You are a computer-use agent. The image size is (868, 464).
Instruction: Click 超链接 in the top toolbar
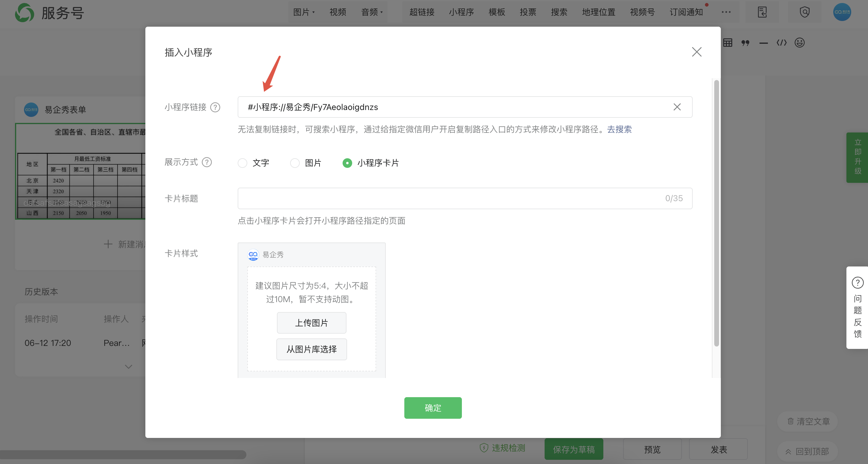point(421,12)
